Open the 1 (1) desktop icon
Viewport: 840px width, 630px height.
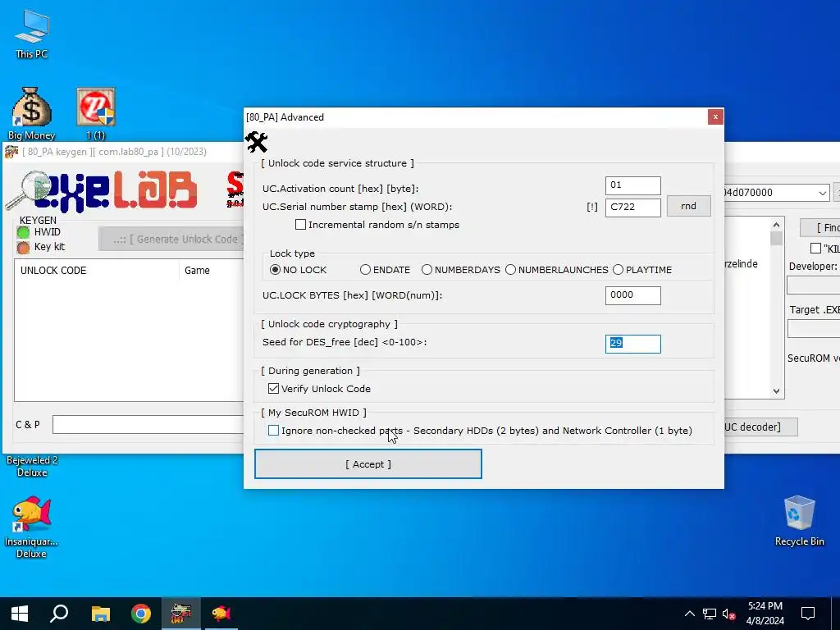click(x=96, y=113)
